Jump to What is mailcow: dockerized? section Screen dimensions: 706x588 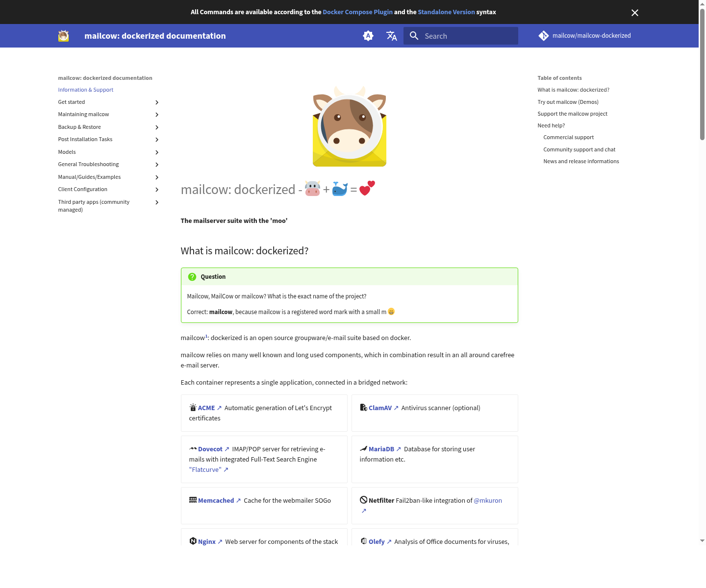tap(573, 90)
